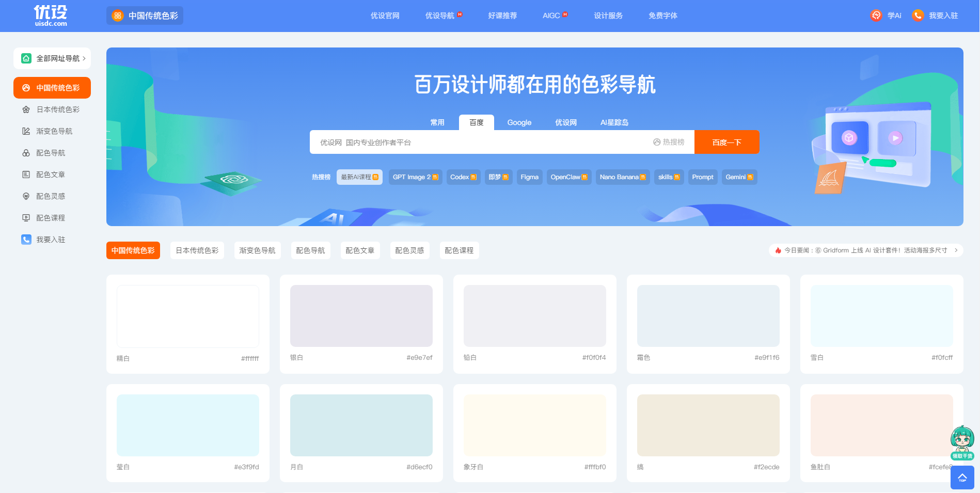
Task: Click the orange phone icon beside header 我要入驻
Action: [x=918, y=15]
